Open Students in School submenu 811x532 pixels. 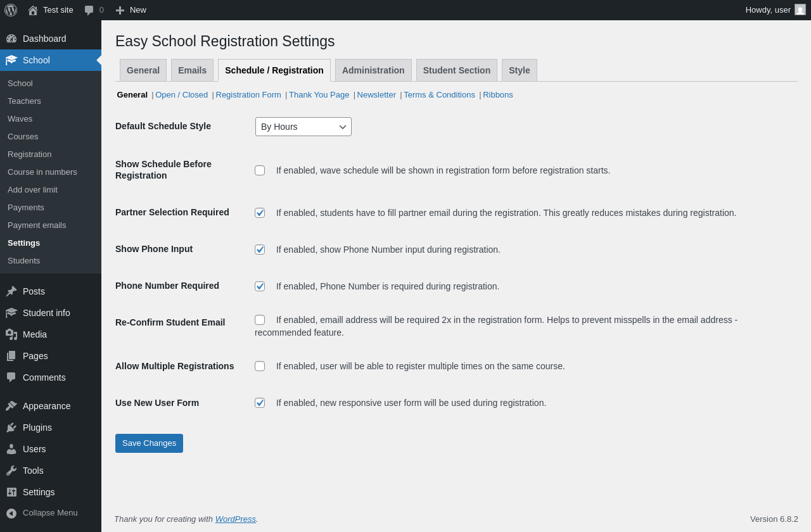pyautogui.click(x=51, y=261)
